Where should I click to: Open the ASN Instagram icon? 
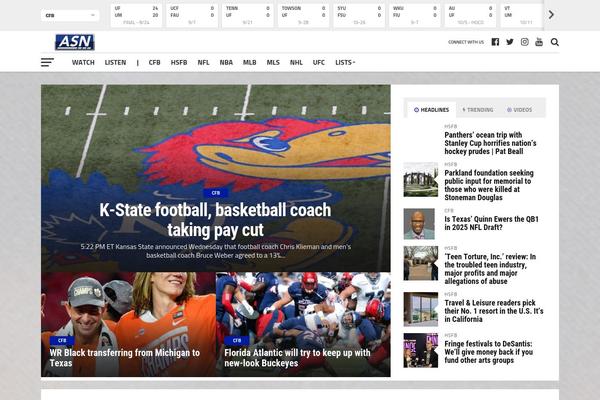point(525,42)
